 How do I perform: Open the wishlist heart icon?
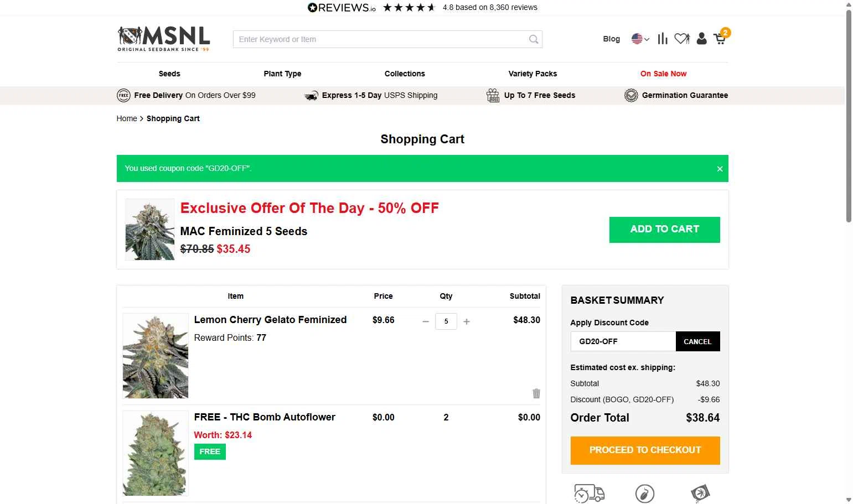point(682,39)
